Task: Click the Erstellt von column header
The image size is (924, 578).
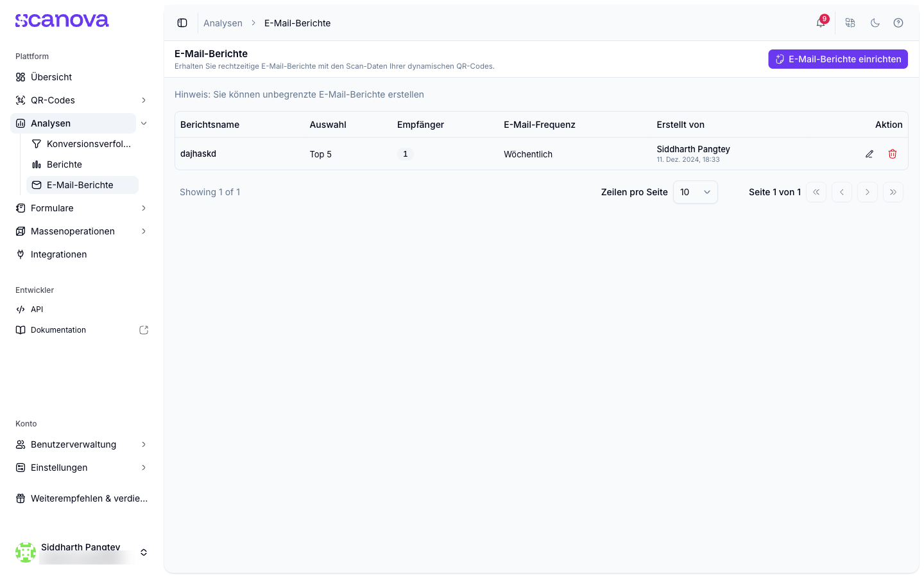Action: [x=681, y=125]
